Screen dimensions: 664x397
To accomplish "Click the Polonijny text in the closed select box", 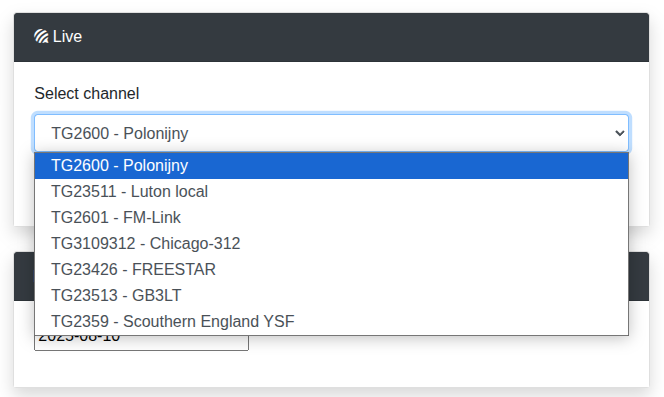I will tap(156, 133).
